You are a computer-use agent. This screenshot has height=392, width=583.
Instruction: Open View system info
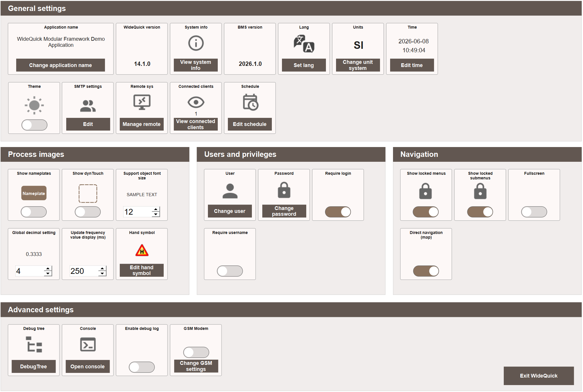pos(195,65)
